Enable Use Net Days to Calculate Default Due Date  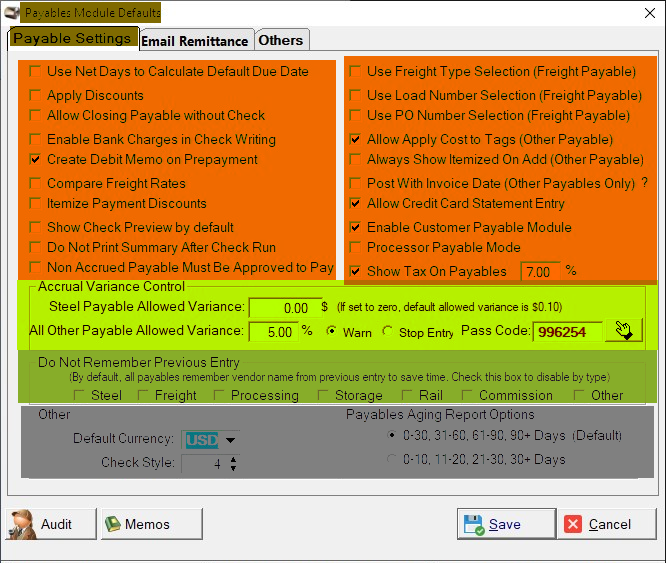(x=35, y=71)
